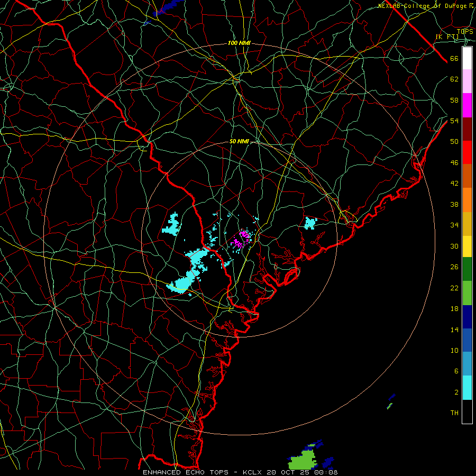Click the [K FT] units label
The width and height of the screenshot is (476, 476).
tap(447, 37)
